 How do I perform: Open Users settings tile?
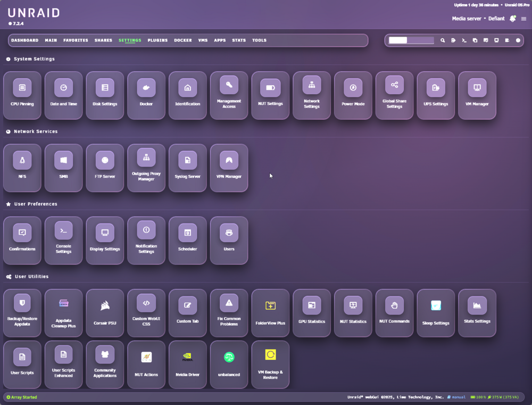click(x=229, y=241)
